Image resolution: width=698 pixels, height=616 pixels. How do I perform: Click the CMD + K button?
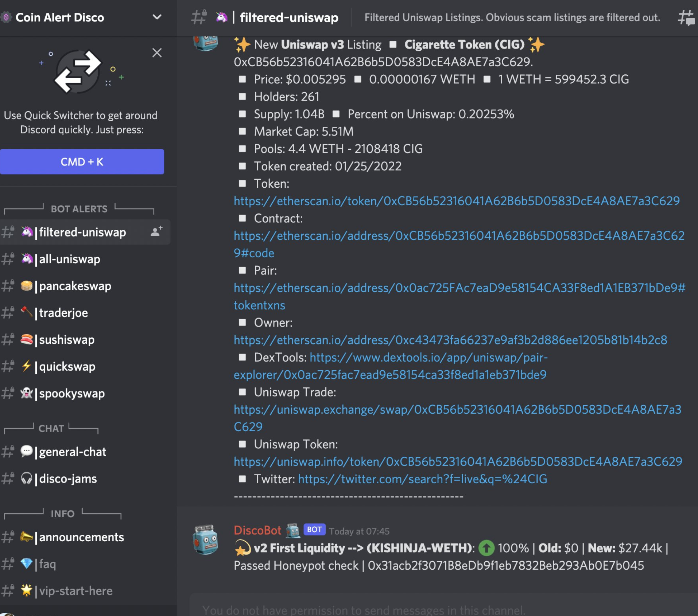82,161
